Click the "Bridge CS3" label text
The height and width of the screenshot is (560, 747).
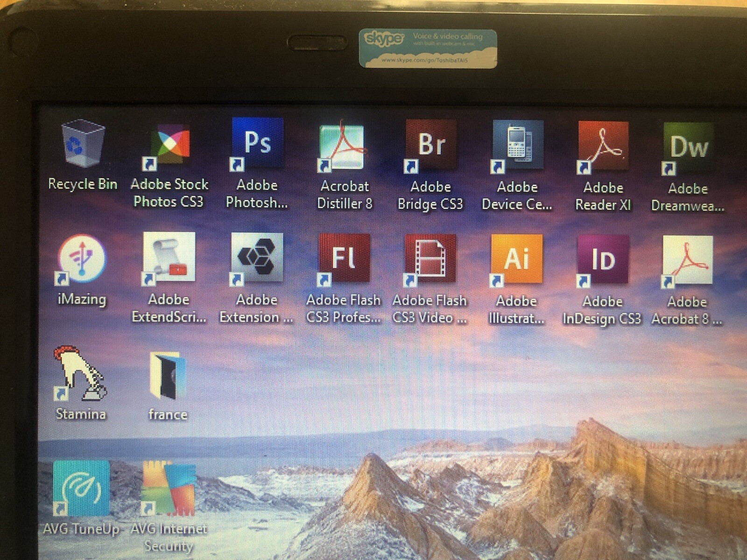(x=430, y=204)
